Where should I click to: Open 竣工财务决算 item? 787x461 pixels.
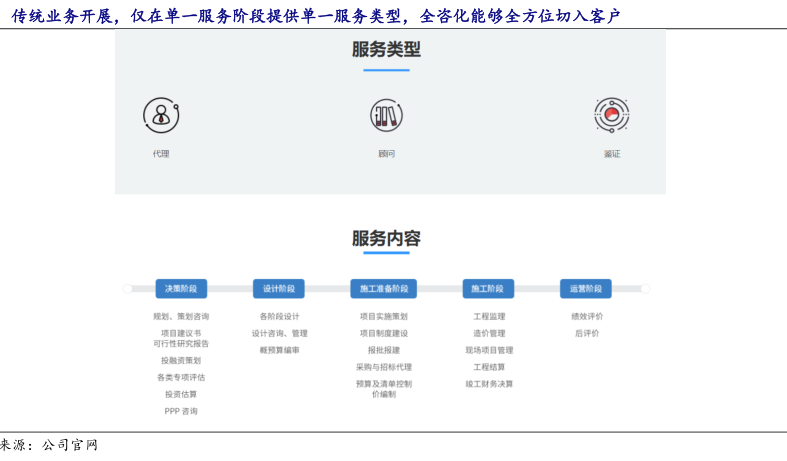(x=489, y=384)
